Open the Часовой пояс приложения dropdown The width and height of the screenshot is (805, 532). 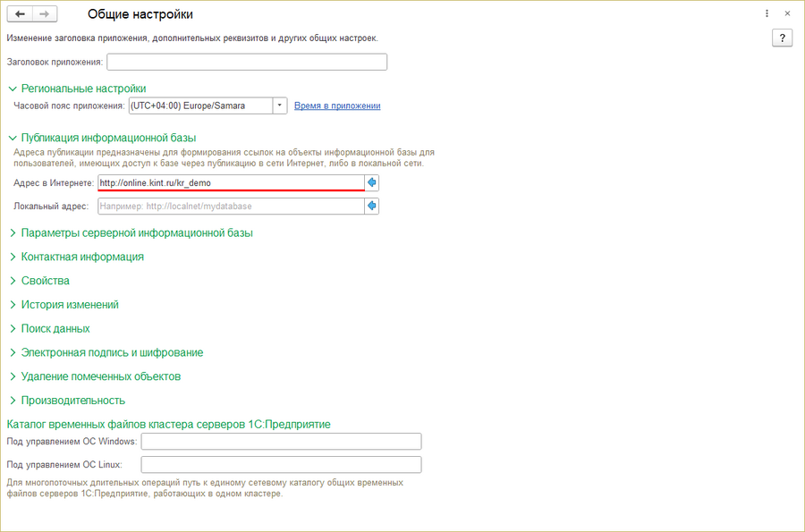tap(279, 106)
